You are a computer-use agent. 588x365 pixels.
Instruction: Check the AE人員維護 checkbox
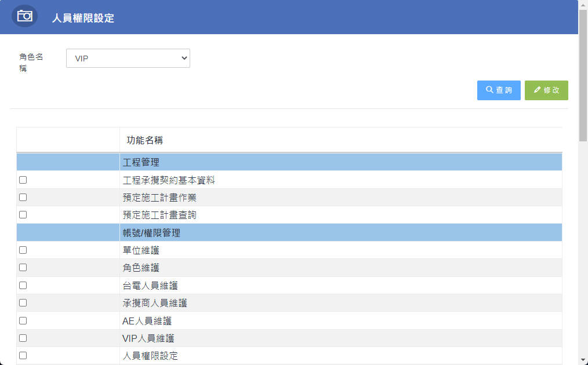[23, 321]
